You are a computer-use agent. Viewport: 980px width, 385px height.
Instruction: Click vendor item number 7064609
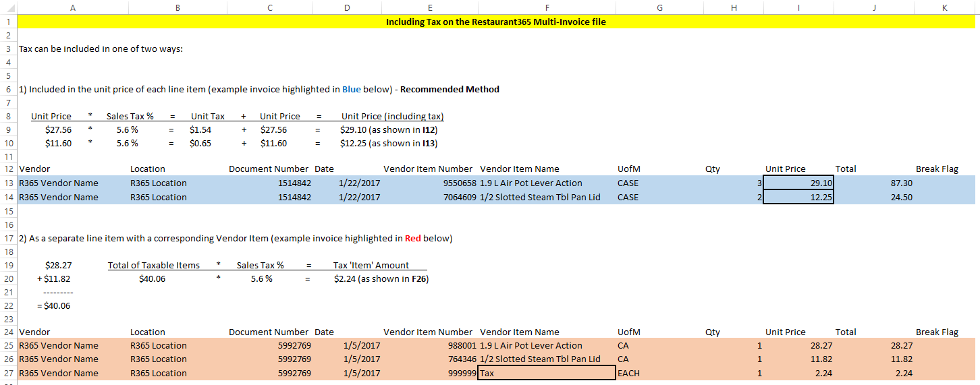tap(460, 197)
